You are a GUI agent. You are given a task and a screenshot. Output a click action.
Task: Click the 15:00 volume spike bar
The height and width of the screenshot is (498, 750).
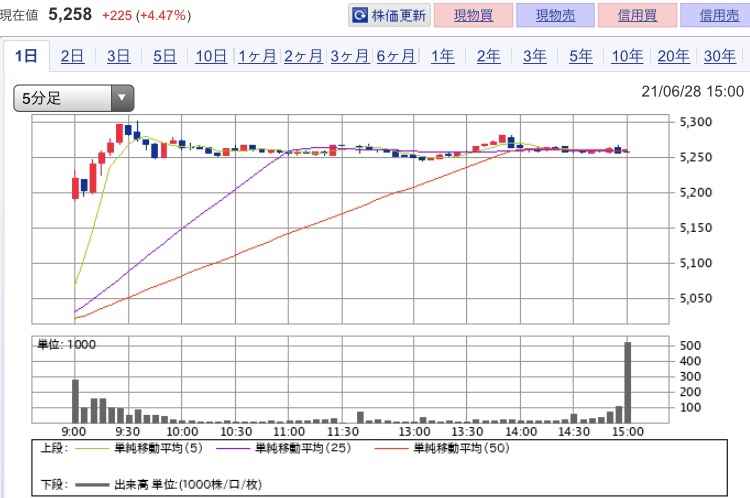pos(628,383)
